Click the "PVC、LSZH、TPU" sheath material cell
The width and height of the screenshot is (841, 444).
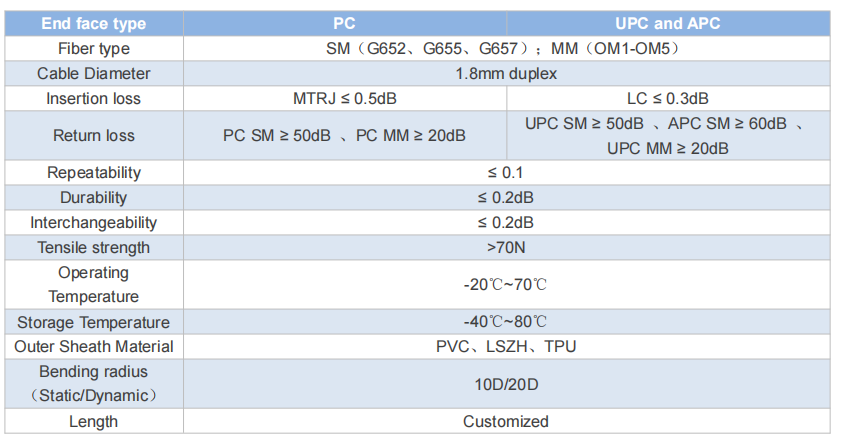[x=505, y=346]
